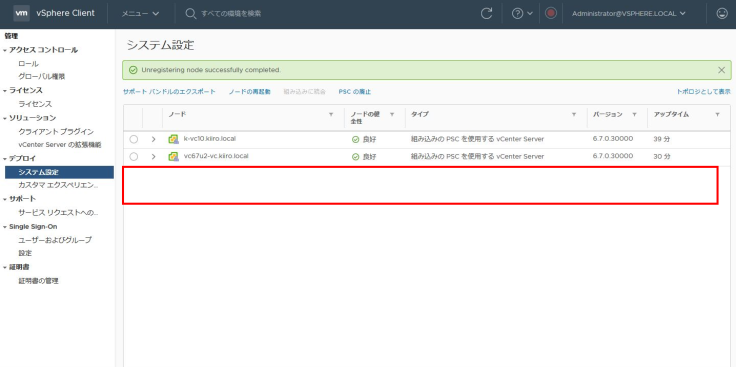Image resolution: width=736 pixels, height=367 pixels.
Task: Open カスタマ エクスペリエン.. item
Action: 58,185
